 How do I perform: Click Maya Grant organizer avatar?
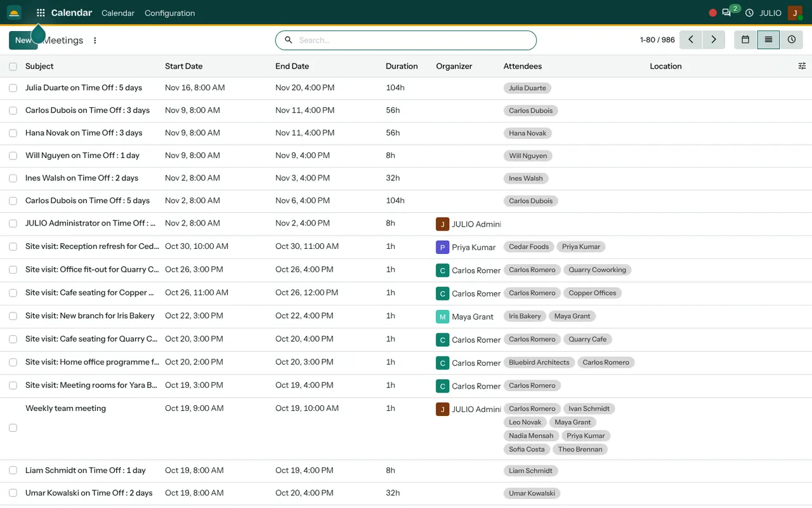tap(443, 316)
